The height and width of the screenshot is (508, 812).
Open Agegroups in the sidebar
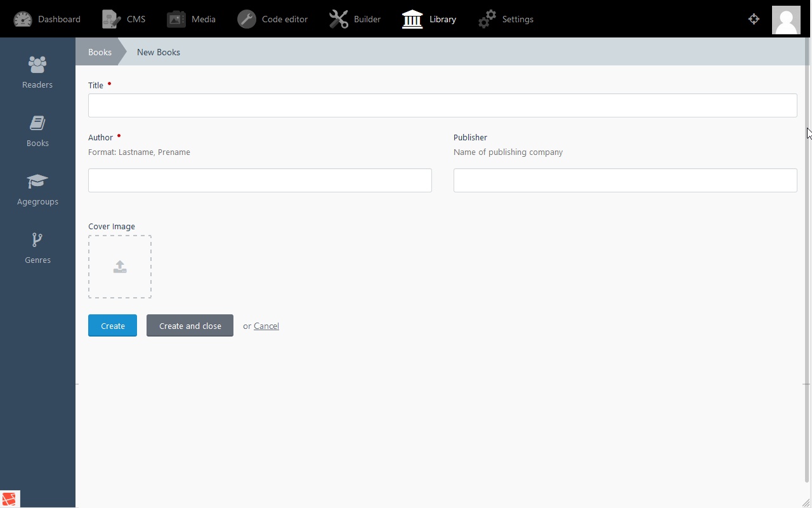[x=37, y=189]
